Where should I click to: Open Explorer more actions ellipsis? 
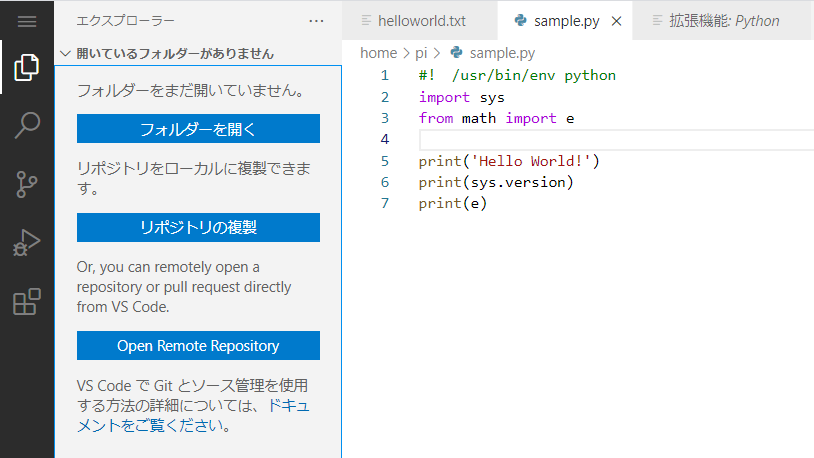point(316,21)
